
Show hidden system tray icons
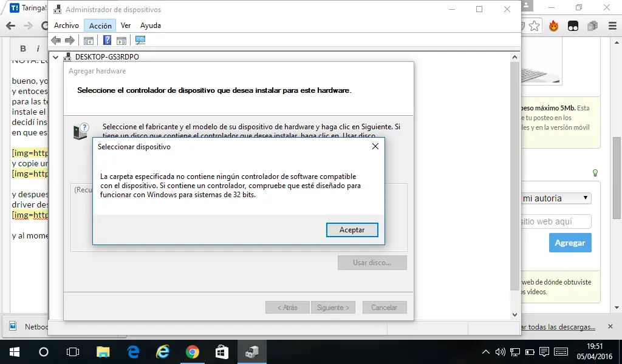pos(485,352)
